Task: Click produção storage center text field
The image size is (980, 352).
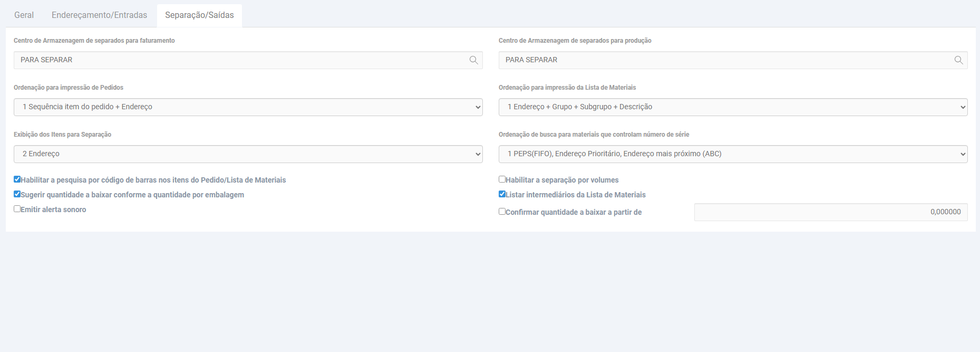Action: [x=722, y=60]
